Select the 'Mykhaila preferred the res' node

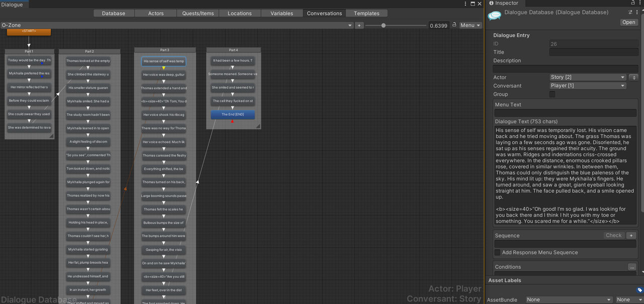tap(29, 73)
